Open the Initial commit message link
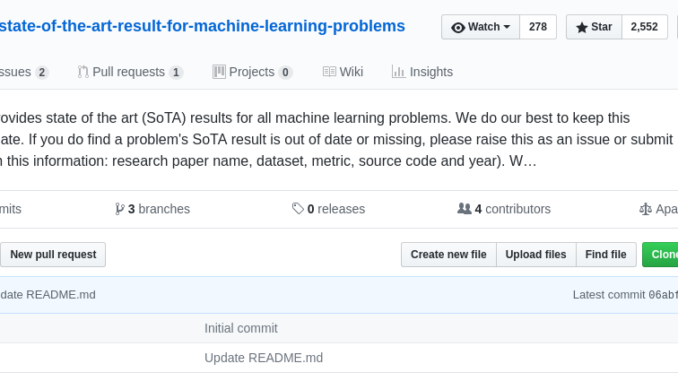Viewport: 678px width, 381px height. point(241,328)
